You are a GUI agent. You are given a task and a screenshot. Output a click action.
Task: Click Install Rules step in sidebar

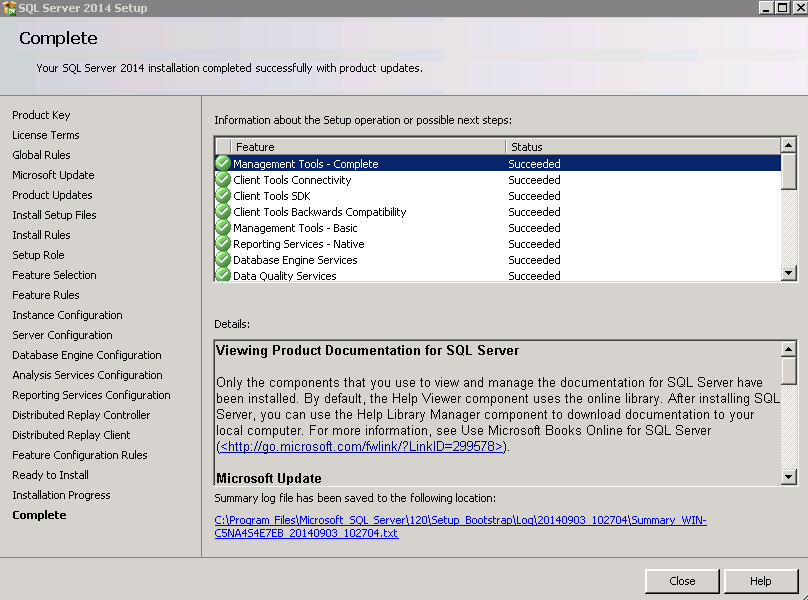tap(41, 235)
